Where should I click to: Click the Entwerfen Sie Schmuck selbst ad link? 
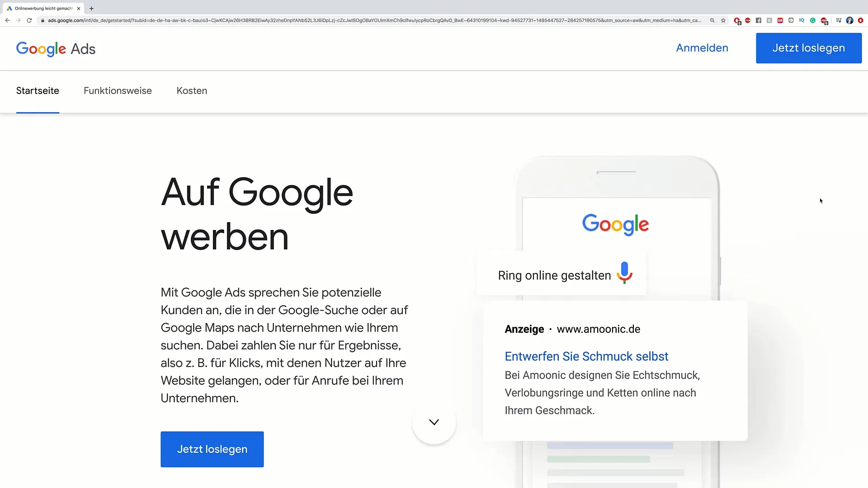tap(587, 357)
